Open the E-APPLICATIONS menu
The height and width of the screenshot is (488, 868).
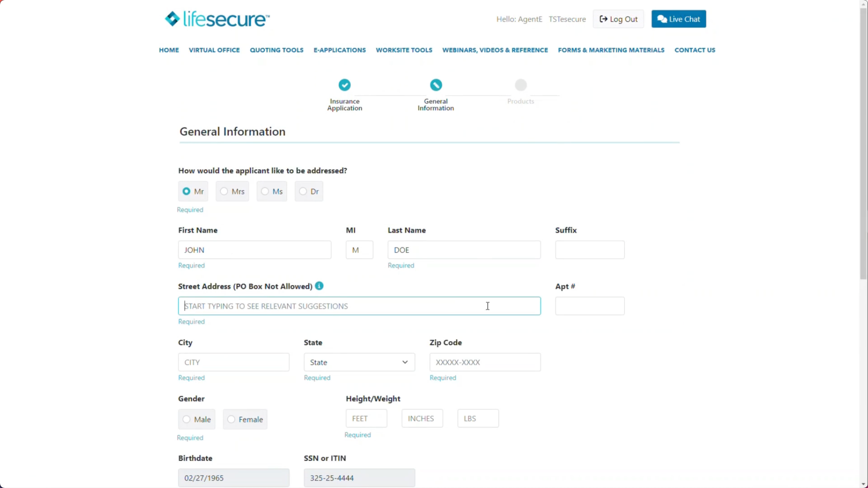(339, 50)
